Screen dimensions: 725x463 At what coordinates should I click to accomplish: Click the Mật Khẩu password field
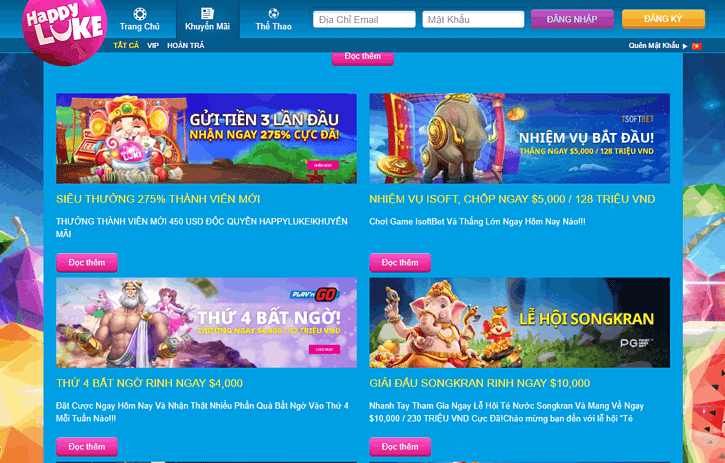pos(473,19)
